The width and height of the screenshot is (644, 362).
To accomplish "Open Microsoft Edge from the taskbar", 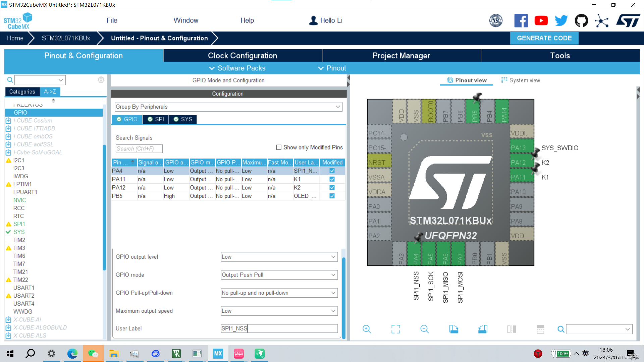I will coord(72,354).
